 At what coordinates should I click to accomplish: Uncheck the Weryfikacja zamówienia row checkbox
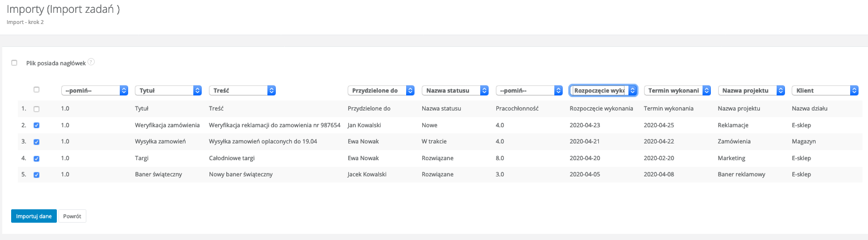[x=37, y=125]
